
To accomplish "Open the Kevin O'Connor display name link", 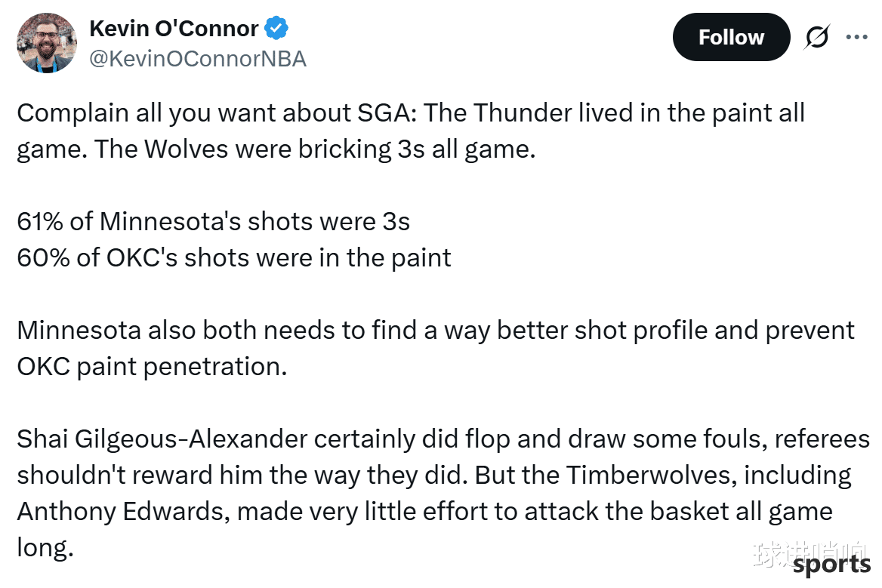I will tap(174, 28).
